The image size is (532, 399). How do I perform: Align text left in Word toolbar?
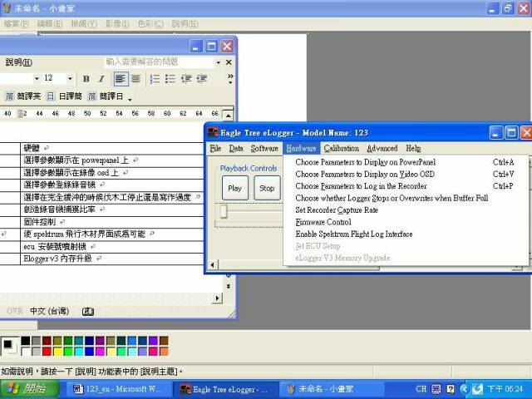(x=121, y=79)
